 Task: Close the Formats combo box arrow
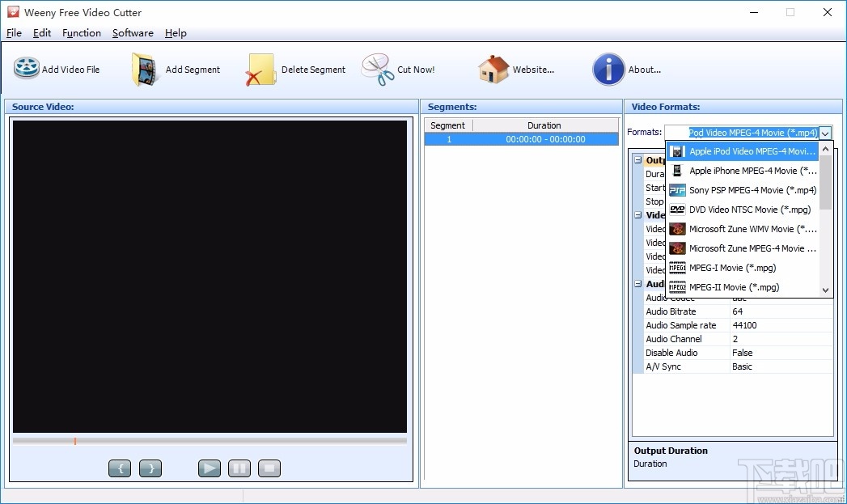[x=825, y=133]
